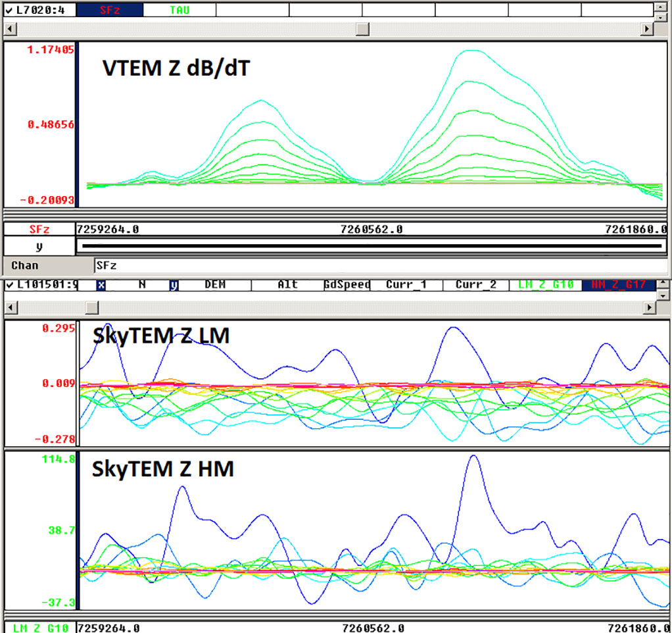This screenshot has width=672, height=633.
Task: Select the HM_Z_G17 channel column header
Action: point(619,285)
